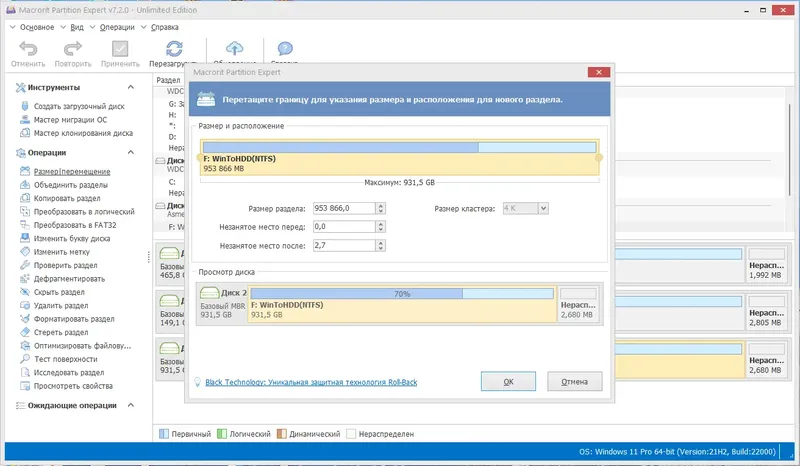The width and height of the screenshot is (800, 466).
Task: Click the Незанятое место перед spinner
Action: (381, 227)
